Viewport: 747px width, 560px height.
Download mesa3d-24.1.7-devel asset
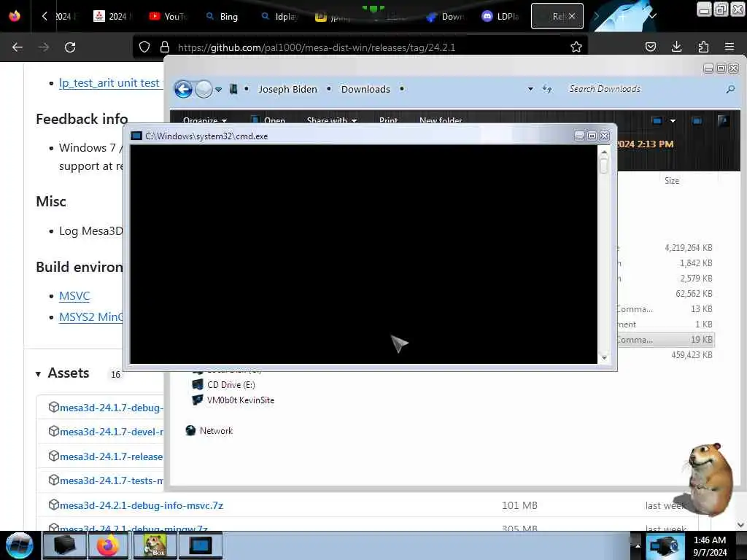112,432
